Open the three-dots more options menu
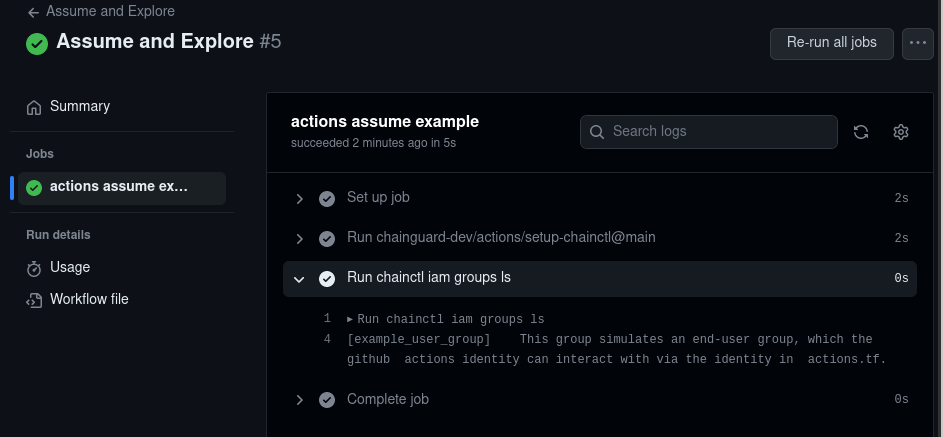The image size is (943, 437). click(917, 43)
